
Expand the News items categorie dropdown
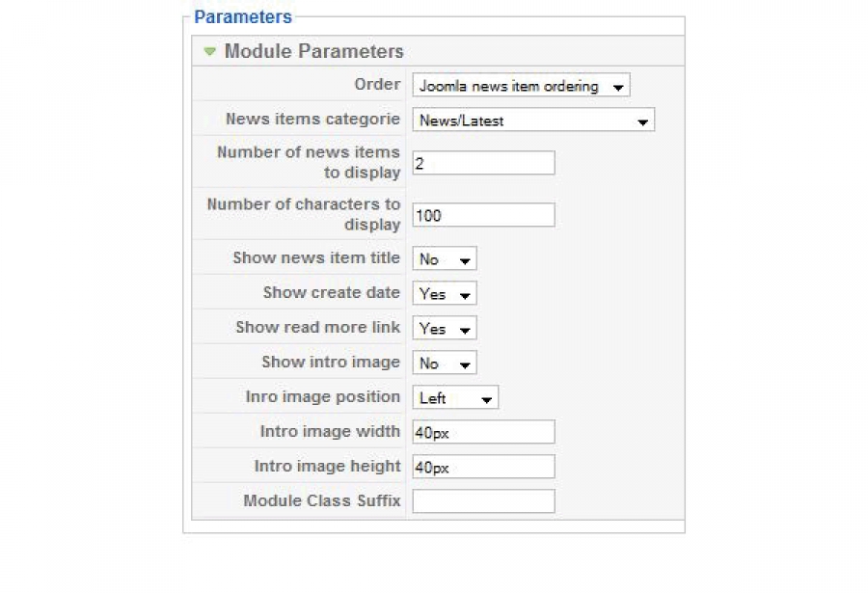533,121
